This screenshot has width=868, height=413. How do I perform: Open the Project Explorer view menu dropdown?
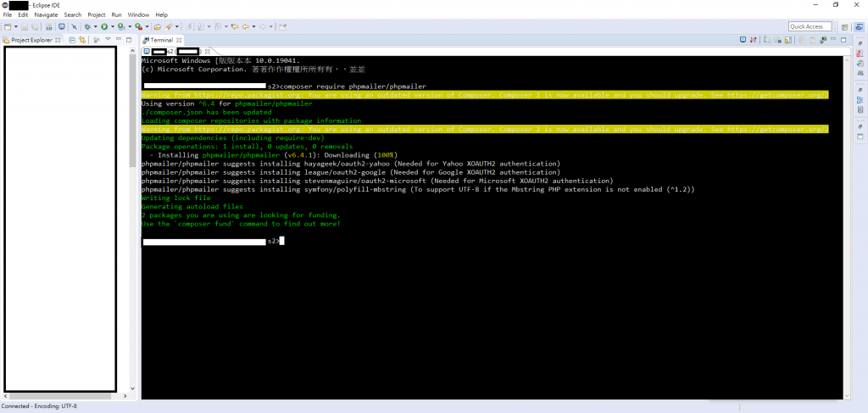tap(108, 40)
